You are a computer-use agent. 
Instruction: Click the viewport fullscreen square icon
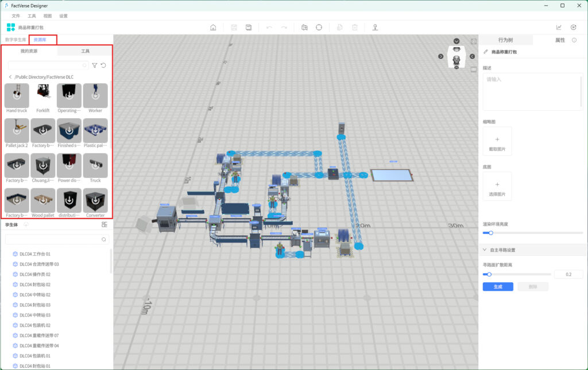coord(474,41)
